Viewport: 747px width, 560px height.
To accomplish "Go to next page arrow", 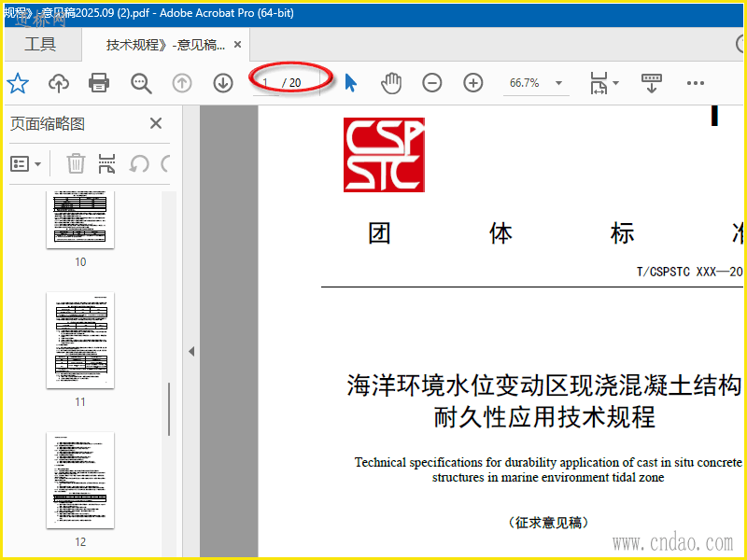I will 222,83.
